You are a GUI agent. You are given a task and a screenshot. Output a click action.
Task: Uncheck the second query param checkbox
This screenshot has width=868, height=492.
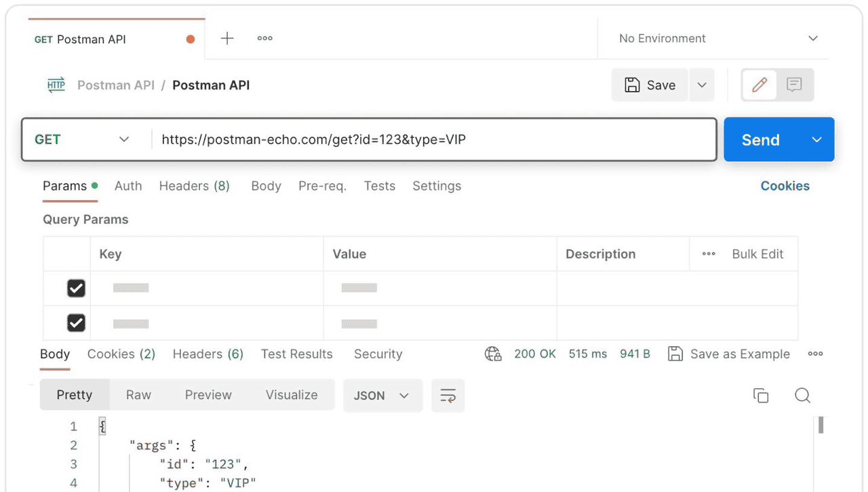click(x=76, y=323)
